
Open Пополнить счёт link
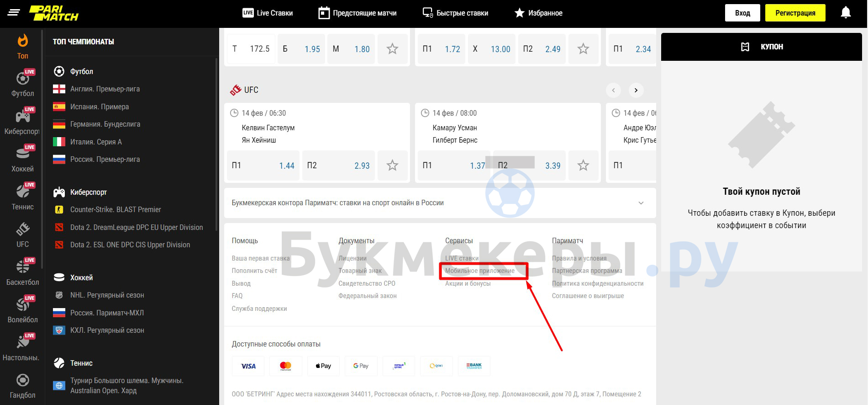(254, 271)
